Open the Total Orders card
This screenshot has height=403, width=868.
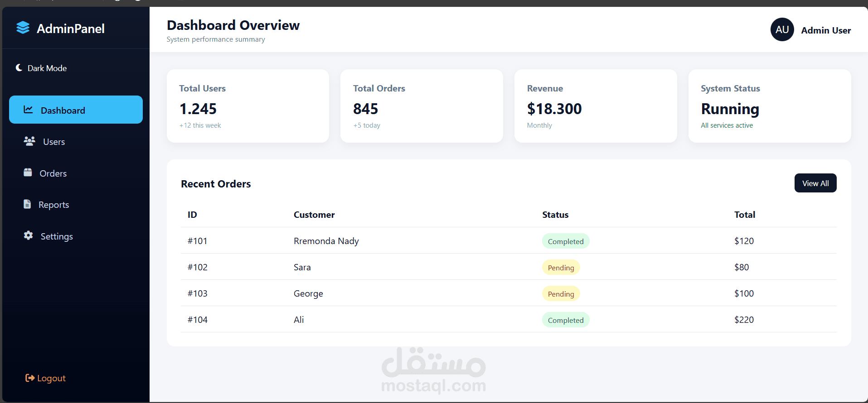pyautogui.click(x=422, y=106)
